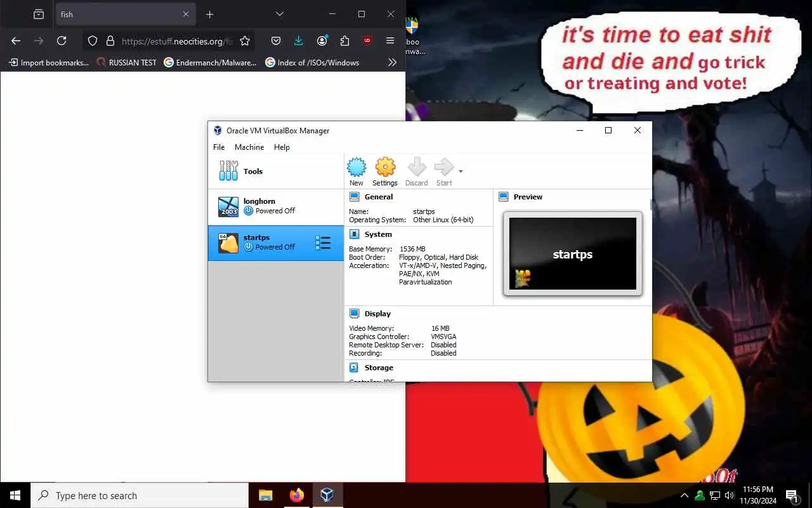Go back in Firefox

coord(16,41)
